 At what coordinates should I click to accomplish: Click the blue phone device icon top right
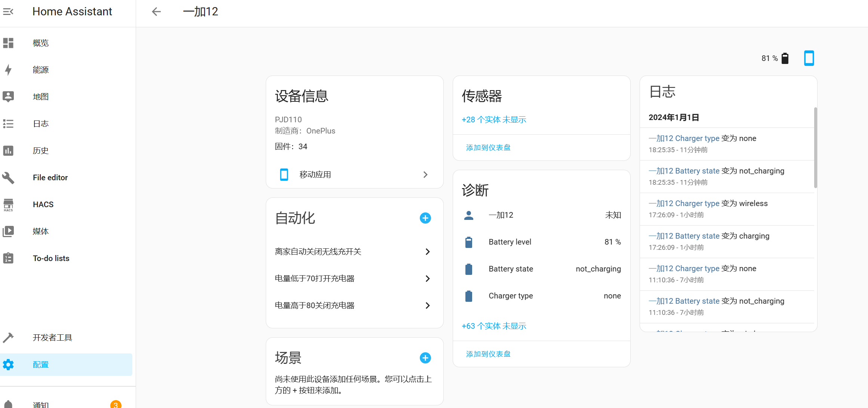pos(809,58)
